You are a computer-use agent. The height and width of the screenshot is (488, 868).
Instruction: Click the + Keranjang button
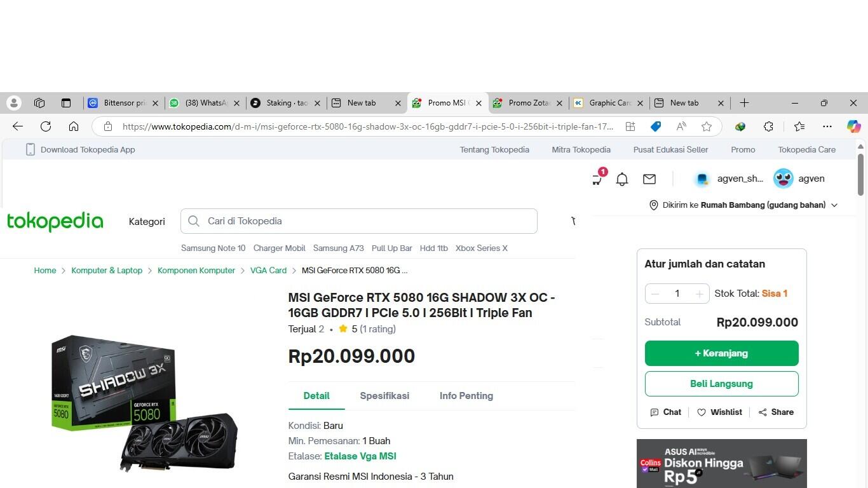click(721, 353)
